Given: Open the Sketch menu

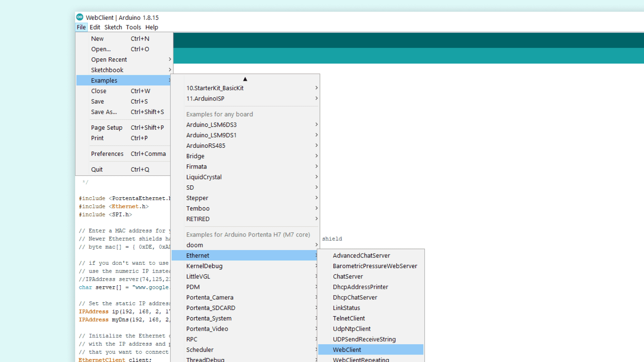Looking at the screenshot, I should [113, 27].
